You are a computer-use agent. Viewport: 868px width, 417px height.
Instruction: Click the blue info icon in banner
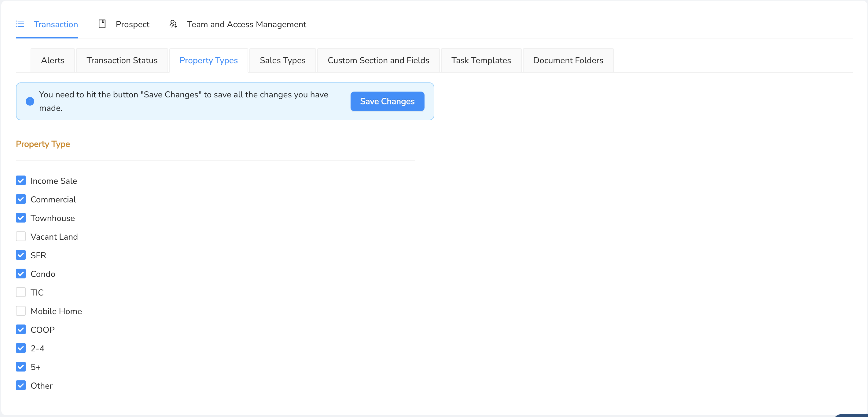pyautogui.click(x=30, y=101)
